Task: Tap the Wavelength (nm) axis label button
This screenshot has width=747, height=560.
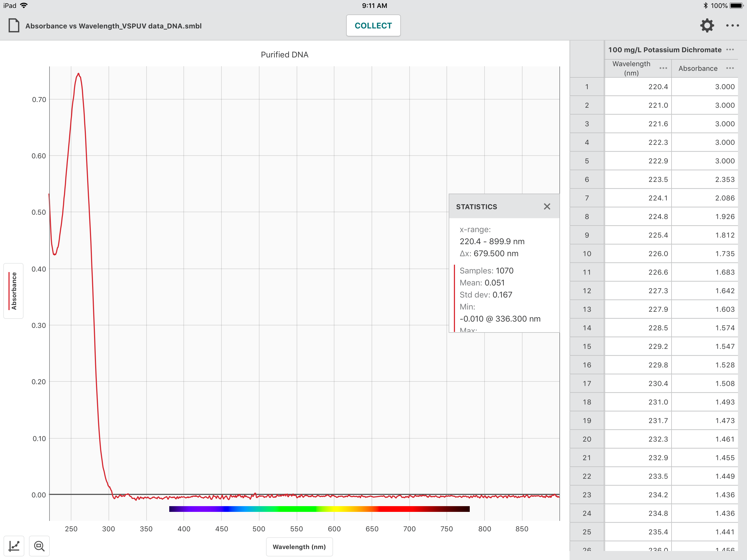Action: coord(299,547)
